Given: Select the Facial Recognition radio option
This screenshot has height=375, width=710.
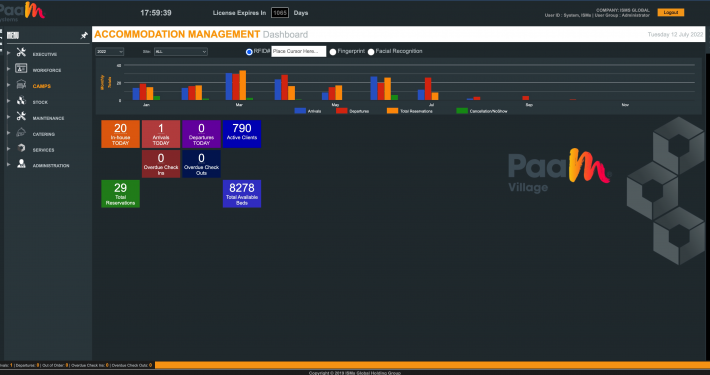Looking at the screenshot, I should [371, 52].
